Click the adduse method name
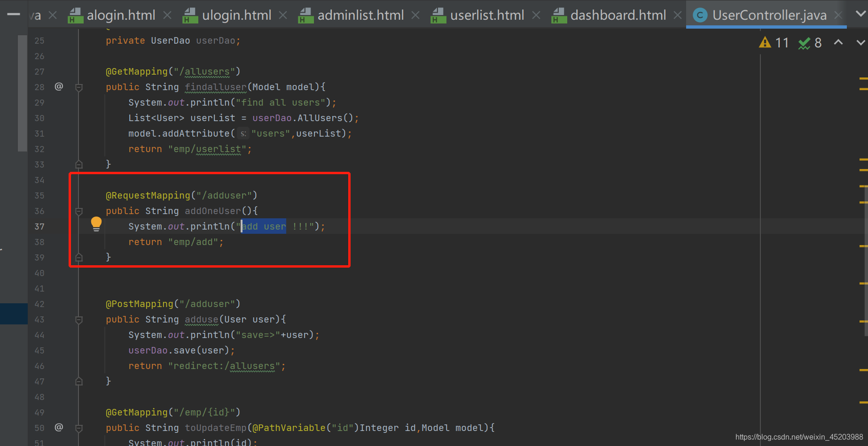Image resolution: width=868 pixels, height=446 pixels. click(202, 319)
